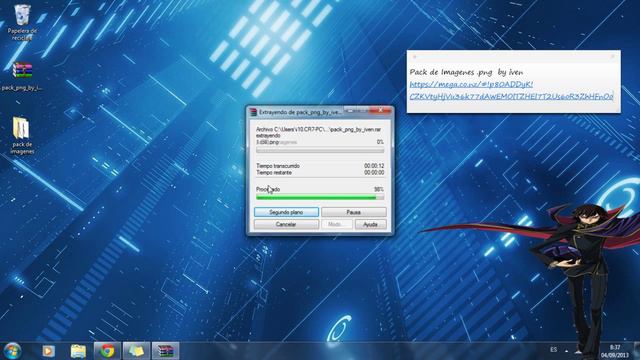The image size is (640, 360).
Task: Open Sticky Notes taskbar button
Action: point(136,351)
